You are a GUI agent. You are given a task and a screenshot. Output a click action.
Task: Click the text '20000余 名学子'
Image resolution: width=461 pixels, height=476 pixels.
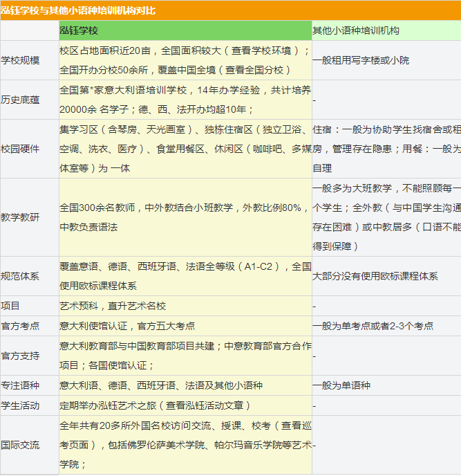coord(94,109)
